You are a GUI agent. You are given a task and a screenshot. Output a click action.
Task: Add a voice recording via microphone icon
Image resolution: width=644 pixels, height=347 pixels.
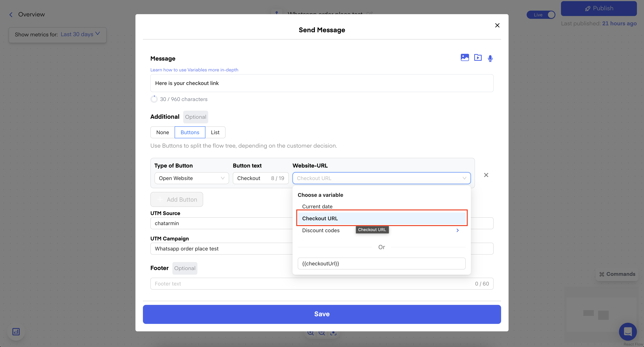[490, 58]
